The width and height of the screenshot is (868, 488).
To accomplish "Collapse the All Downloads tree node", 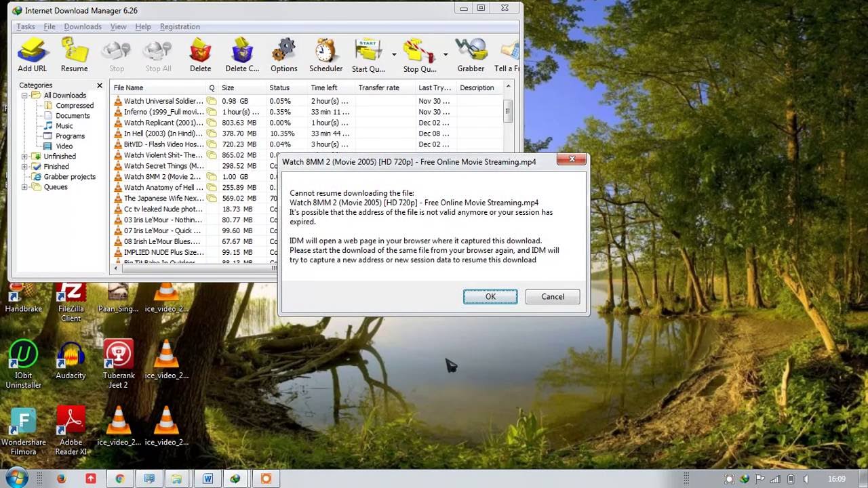I will point(25,96).
